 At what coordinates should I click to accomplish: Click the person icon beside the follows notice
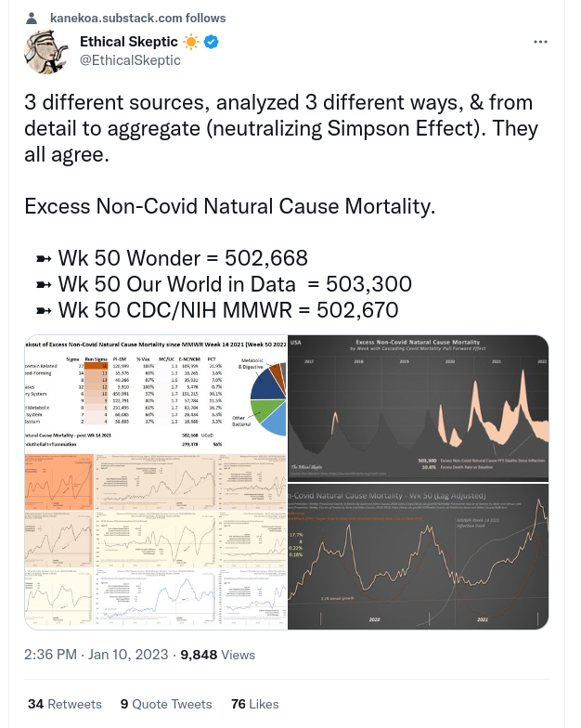32,19
